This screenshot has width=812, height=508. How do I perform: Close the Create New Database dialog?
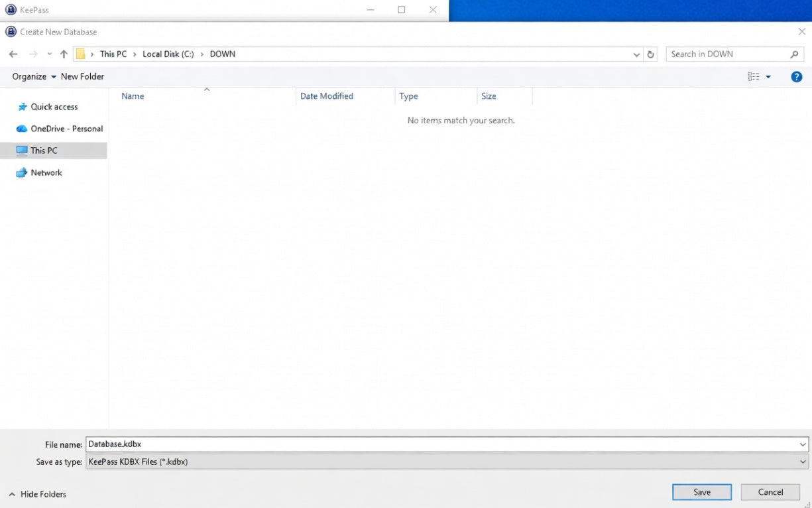[802, 31]
